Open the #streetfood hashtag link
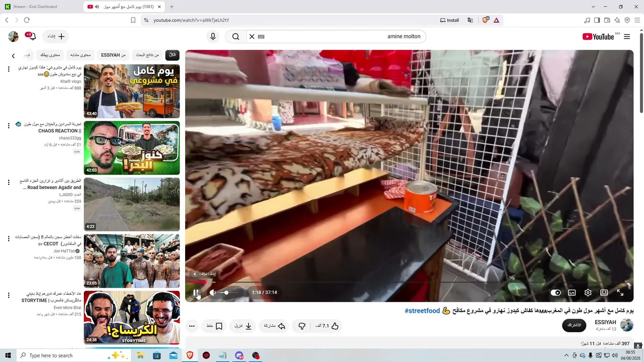This screenshot has width=644, height=362. click(422, 311)
